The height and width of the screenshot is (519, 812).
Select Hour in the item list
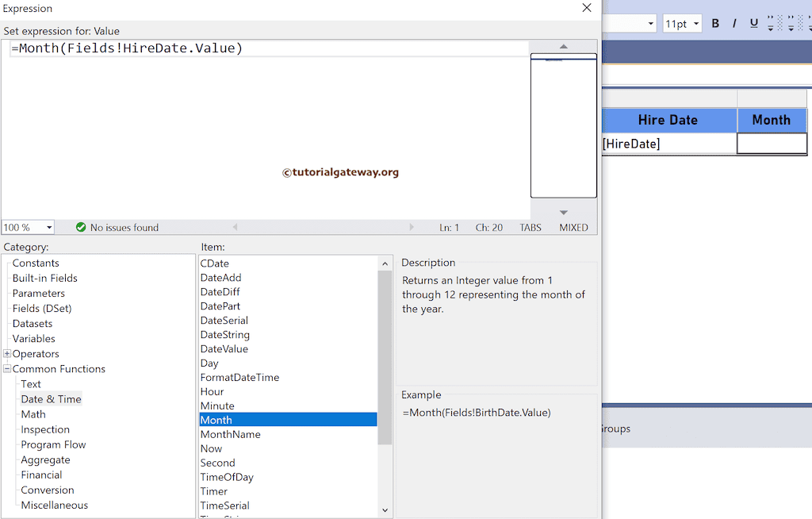coord(212,391)
